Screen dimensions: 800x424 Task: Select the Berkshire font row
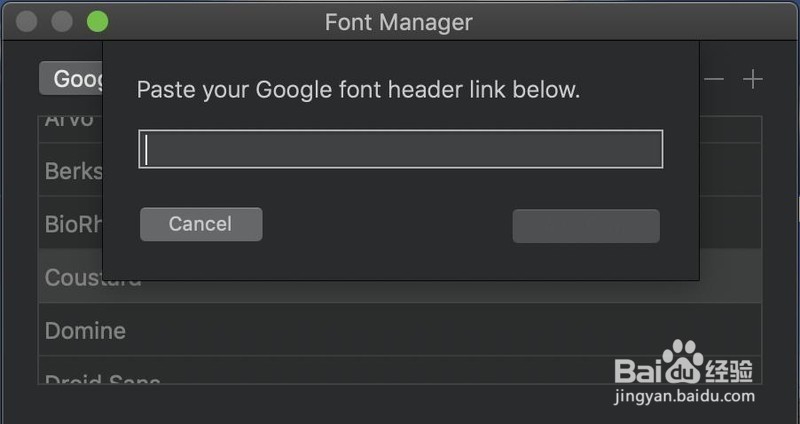click(x=72, y=170)
